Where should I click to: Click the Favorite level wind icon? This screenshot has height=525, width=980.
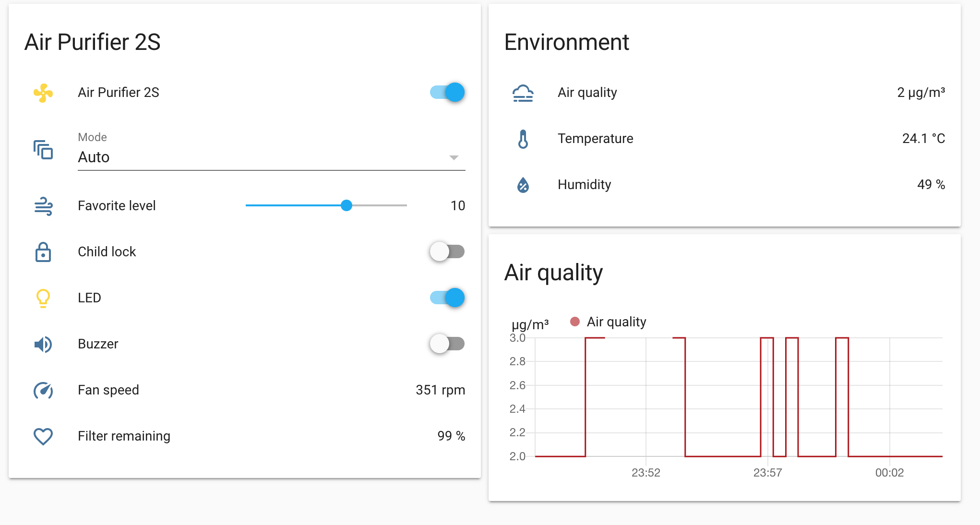[x=43, y=206]
